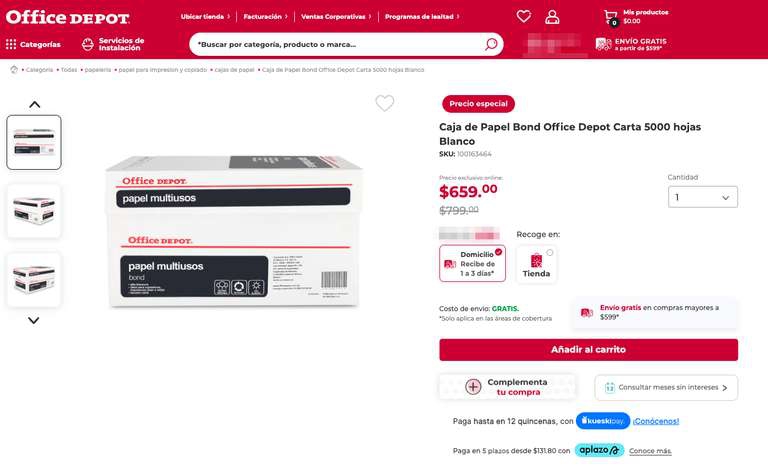Select Domicilio delivery option
This screenshot has height=472, width=768.
(472, 263)
